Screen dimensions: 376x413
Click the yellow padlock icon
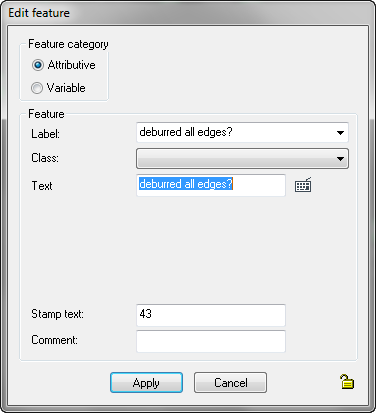click(347, 382)
